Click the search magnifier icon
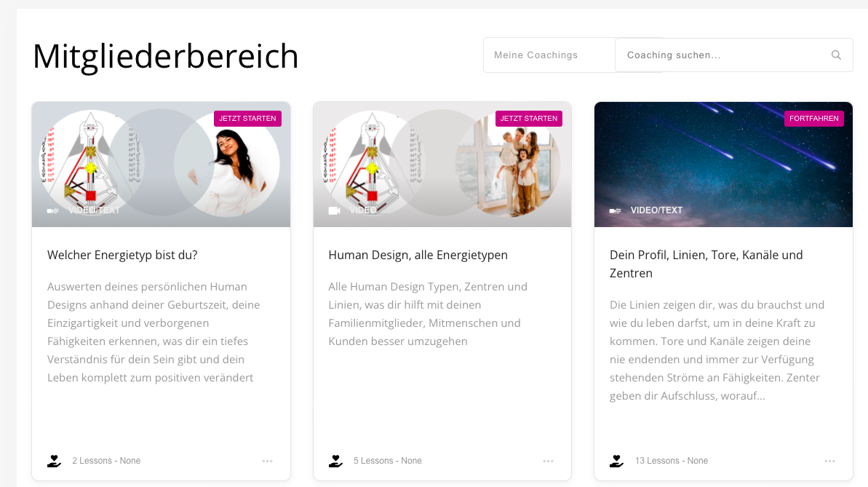 (x=836, y=55)
